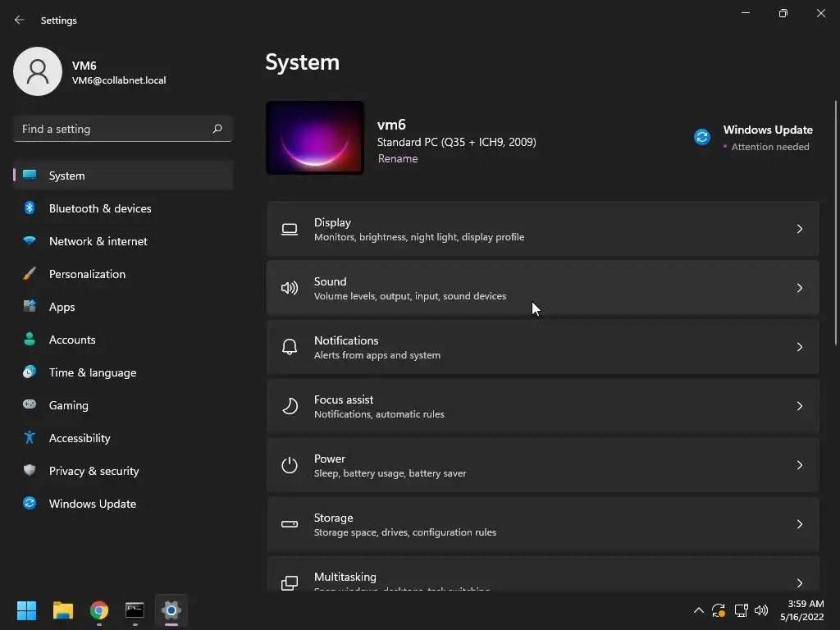
Task: Click the tray update refresh icon
Action: 719,610
